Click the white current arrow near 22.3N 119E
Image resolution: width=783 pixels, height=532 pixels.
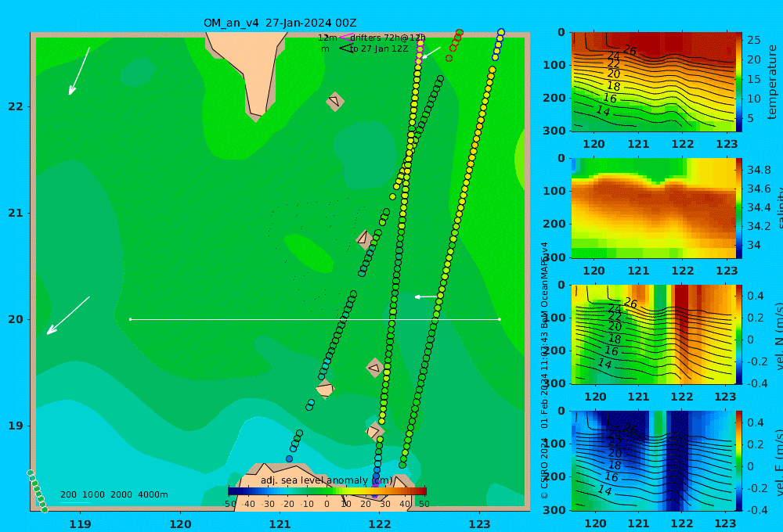79,71
